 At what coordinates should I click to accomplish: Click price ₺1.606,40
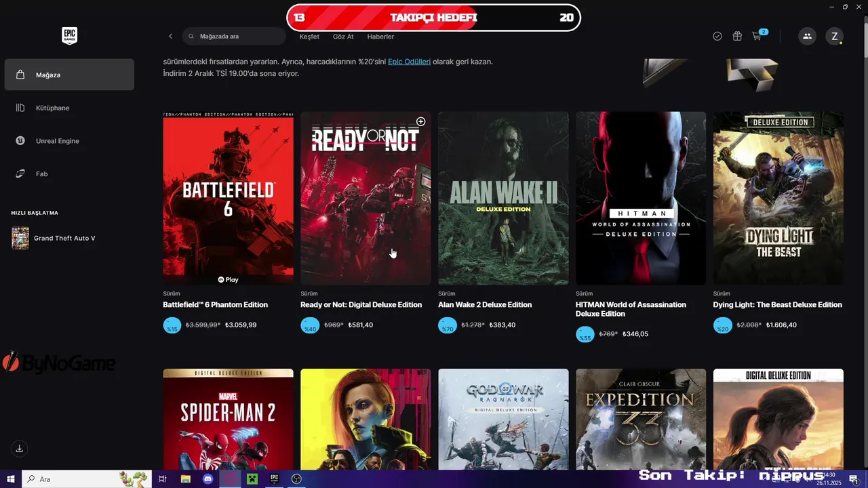click(781, 325)
